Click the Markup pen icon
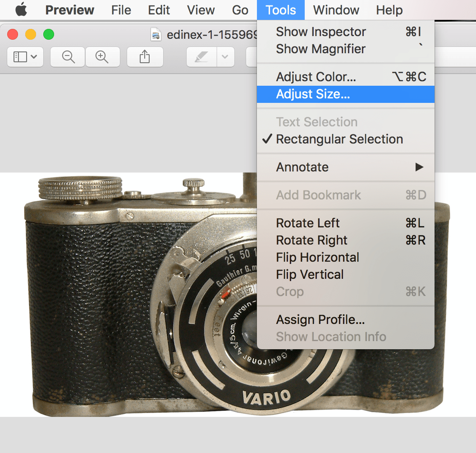The height and width of the screenshot is (453, 476). click(x=201, y=57)
